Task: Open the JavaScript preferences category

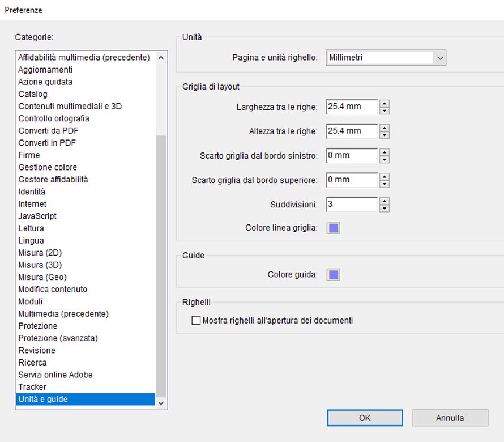Action: [x=37, y=216]
